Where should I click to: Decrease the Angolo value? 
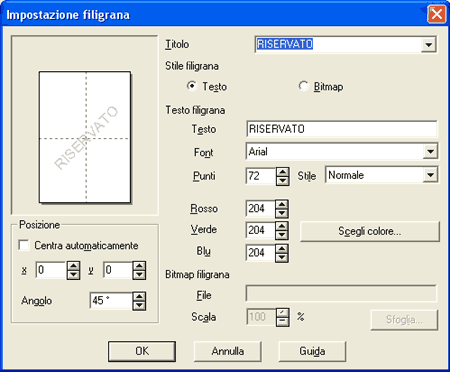139,305
